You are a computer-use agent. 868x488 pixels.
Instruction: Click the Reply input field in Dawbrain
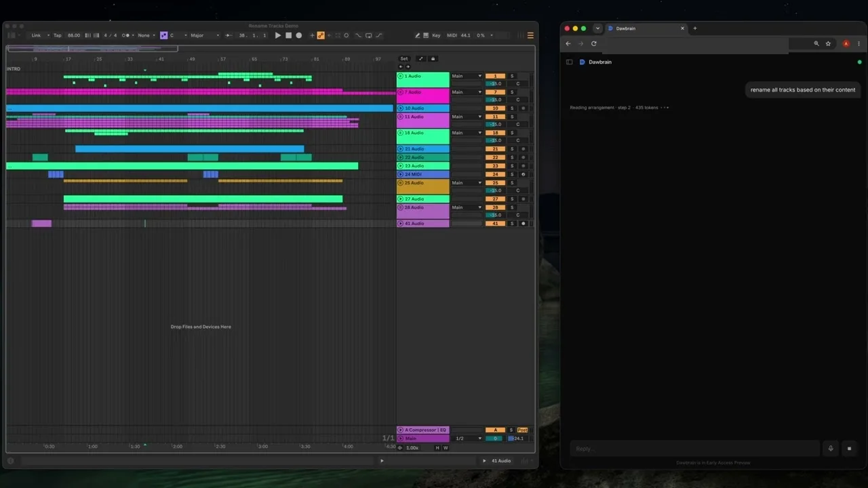click(x=694, y=448)
